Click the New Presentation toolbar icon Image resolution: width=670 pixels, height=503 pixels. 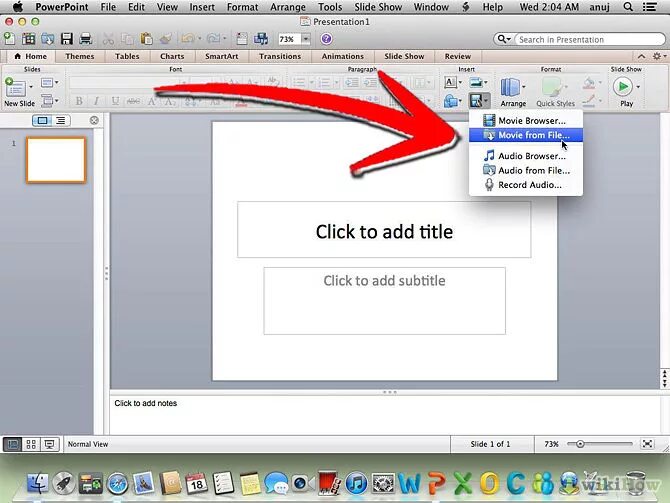point(9,39)
